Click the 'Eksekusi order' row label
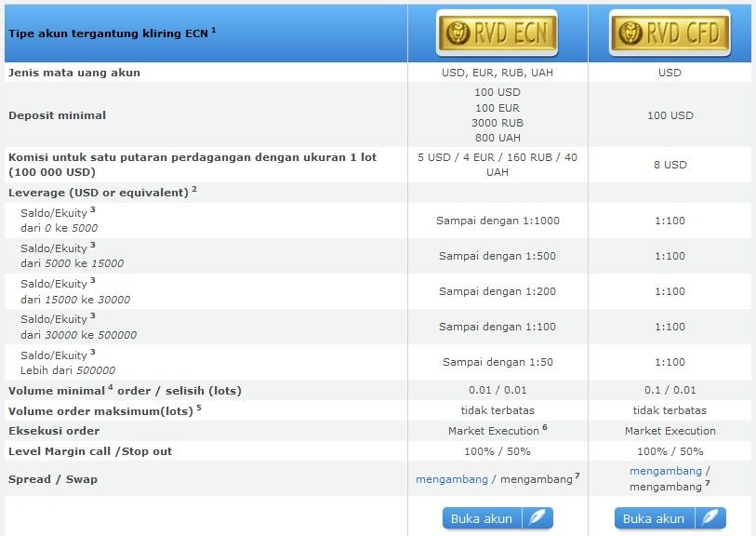 pyautogui.click(x=54, y=431)
